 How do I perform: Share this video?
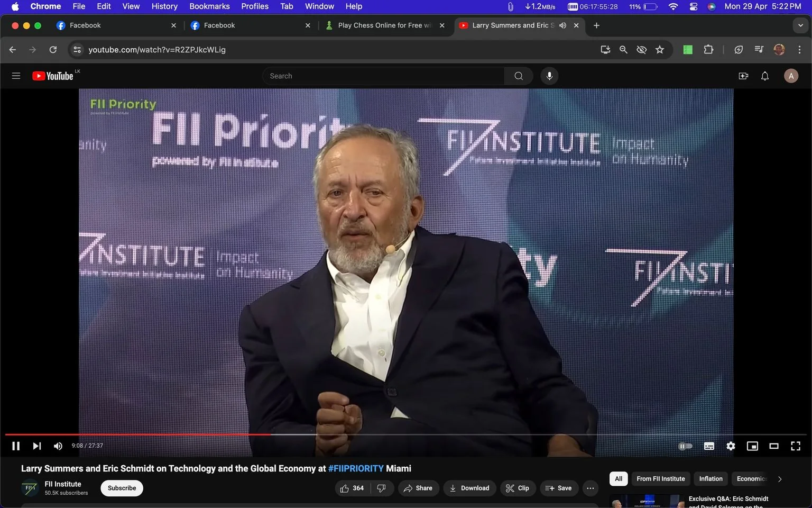418,488
